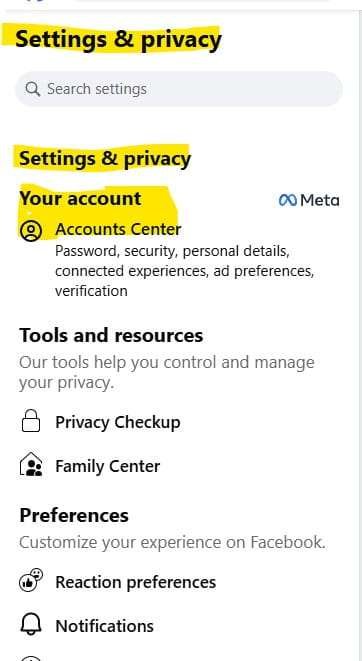The height and width of the screenshot is (661, 362).
Task: Open Accounts Center link
Action: 118,229
